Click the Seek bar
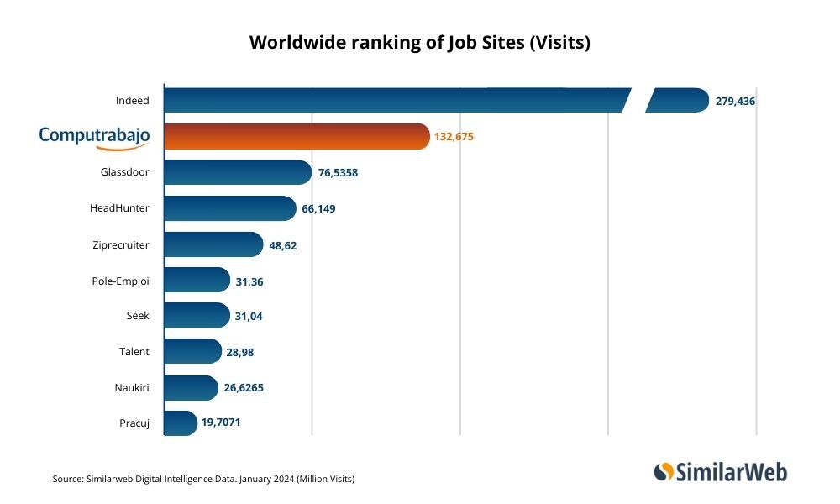Viewport: 840px width, 504px height. [x=197, y=315]
